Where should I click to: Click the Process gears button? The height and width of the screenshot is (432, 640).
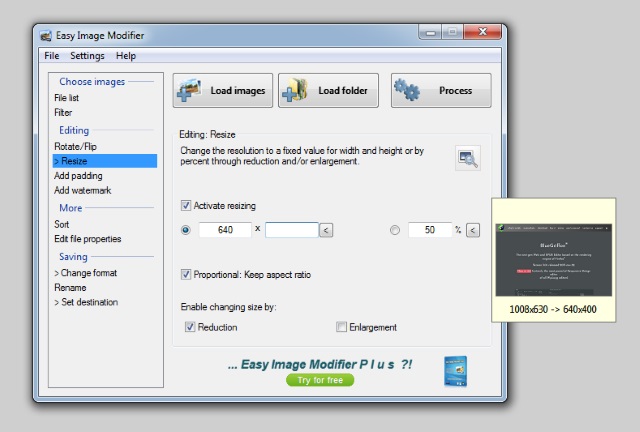[440, 90]
